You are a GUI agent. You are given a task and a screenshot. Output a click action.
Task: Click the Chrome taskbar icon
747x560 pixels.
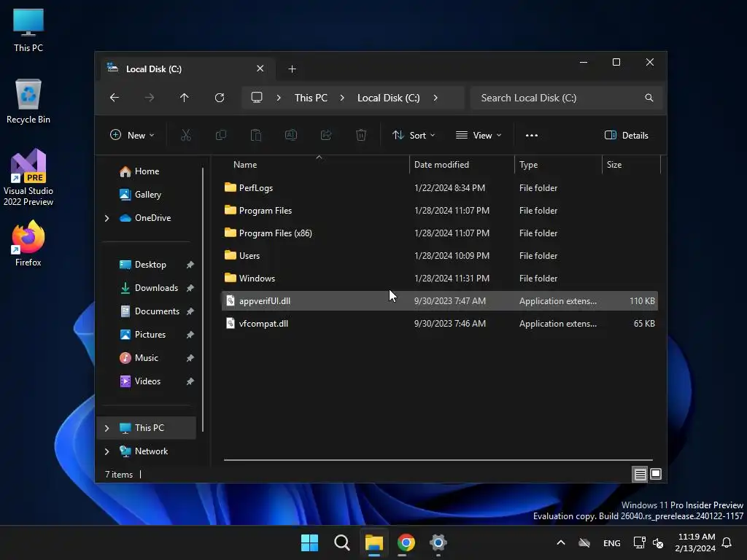click(406, 542)
